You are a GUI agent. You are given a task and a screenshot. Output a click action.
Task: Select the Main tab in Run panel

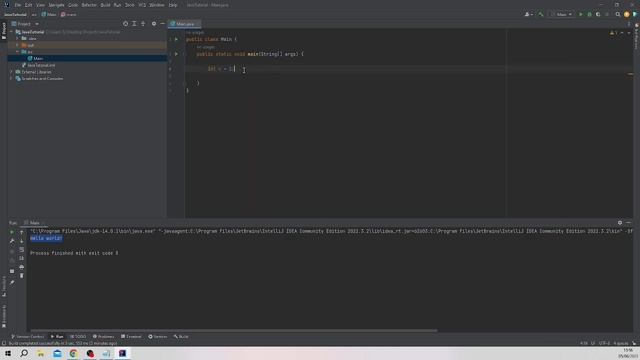point(34,223)
